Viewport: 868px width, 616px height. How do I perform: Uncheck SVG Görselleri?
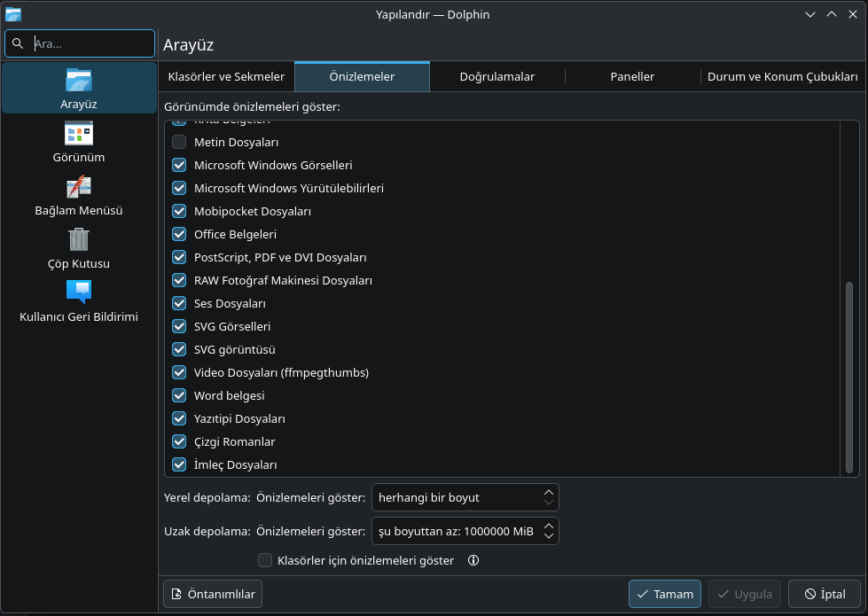coord(179,326)
